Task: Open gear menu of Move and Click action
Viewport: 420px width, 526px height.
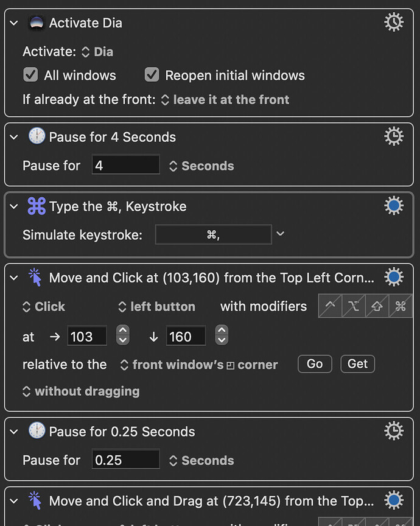Action: click(394, 277)
